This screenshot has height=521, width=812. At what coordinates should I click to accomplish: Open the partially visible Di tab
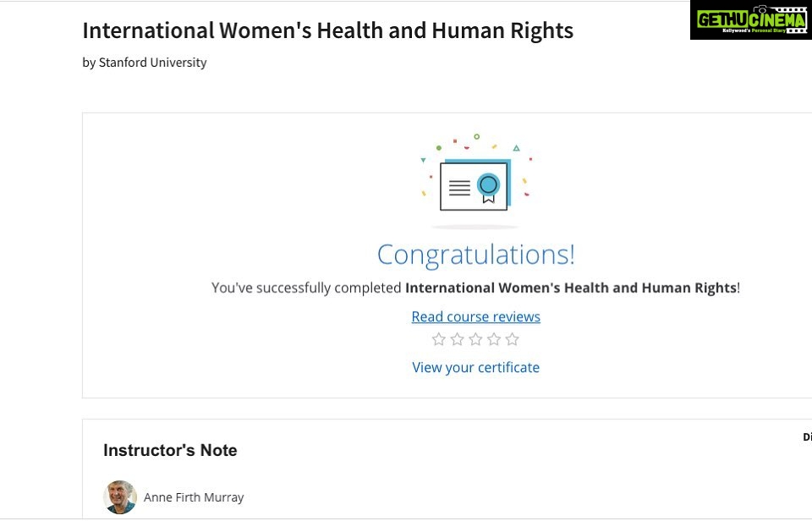[x=806, y=437]
